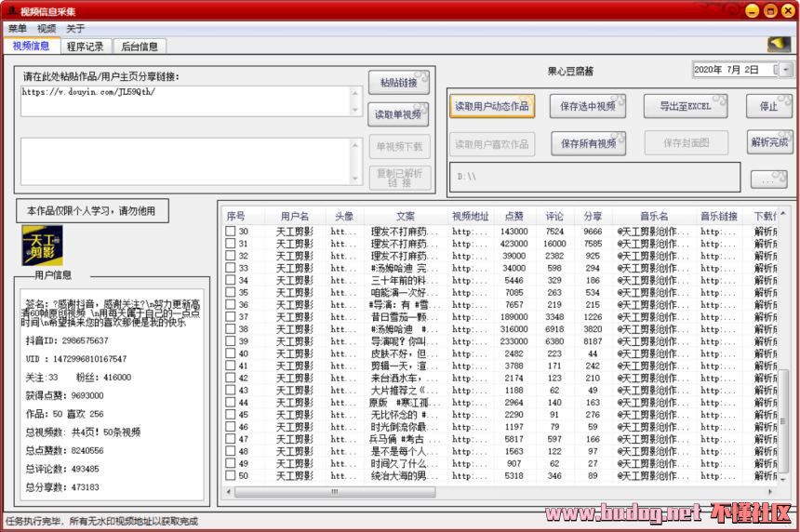Open the date picker dropdown arrow
Screen dimensions: 800x532
click(x=786, y=70)
